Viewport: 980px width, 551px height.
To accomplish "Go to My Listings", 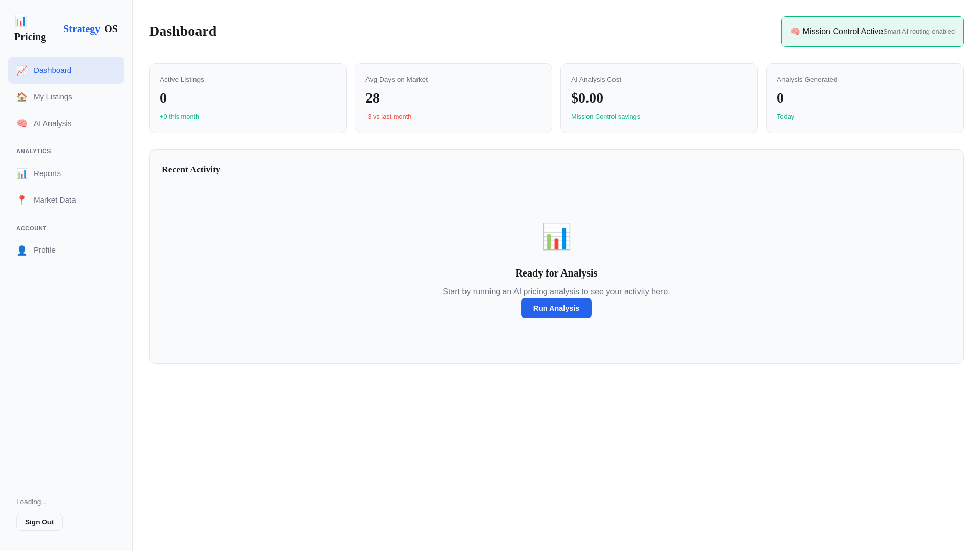I will coord(66,97).
